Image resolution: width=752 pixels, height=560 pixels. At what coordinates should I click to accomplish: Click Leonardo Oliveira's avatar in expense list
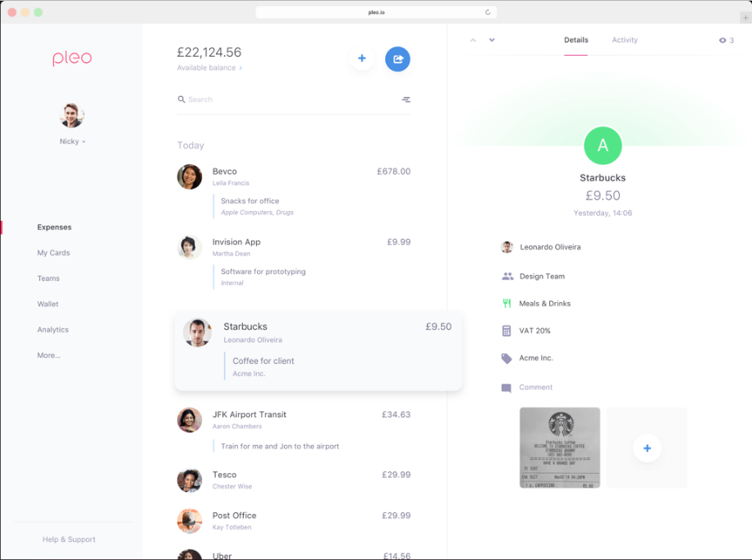198,332
